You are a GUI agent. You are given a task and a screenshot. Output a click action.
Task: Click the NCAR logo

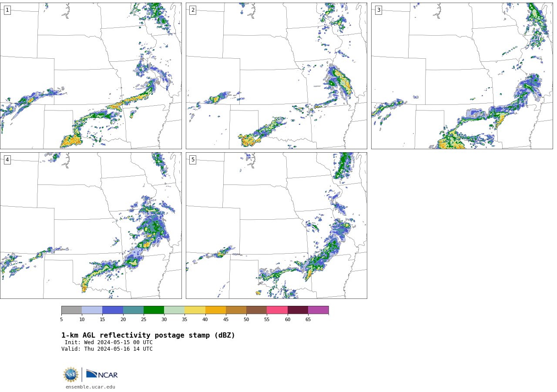102,374
